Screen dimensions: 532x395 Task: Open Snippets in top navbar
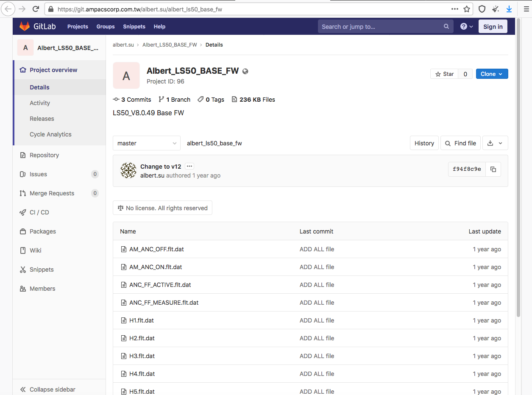coord(134,26)
